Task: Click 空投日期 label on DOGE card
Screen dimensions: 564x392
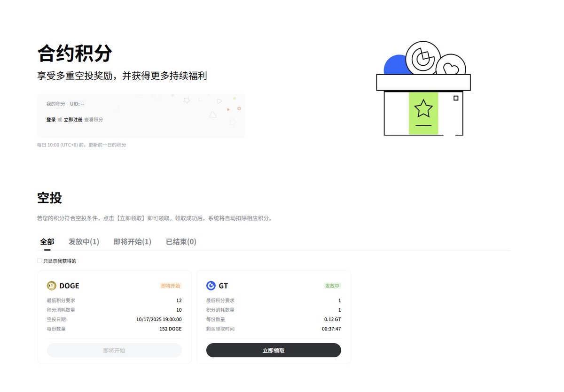Action: (56, 319)
